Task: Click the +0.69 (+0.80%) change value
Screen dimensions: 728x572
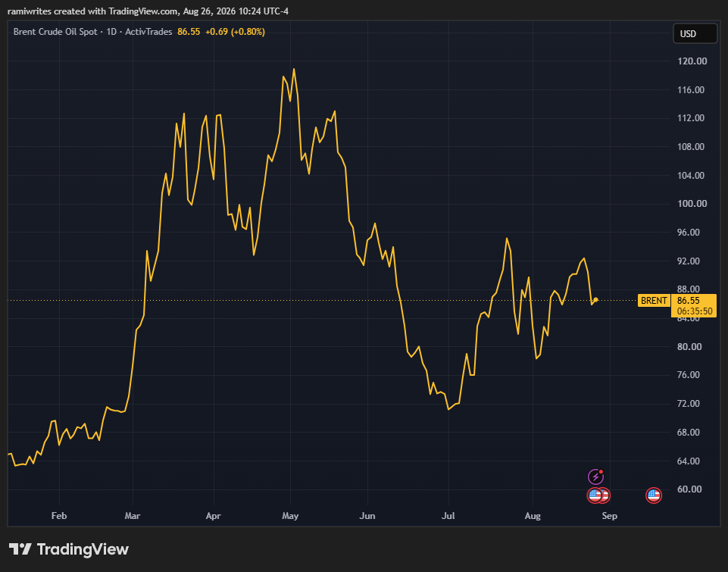Action: coord(235,32)
